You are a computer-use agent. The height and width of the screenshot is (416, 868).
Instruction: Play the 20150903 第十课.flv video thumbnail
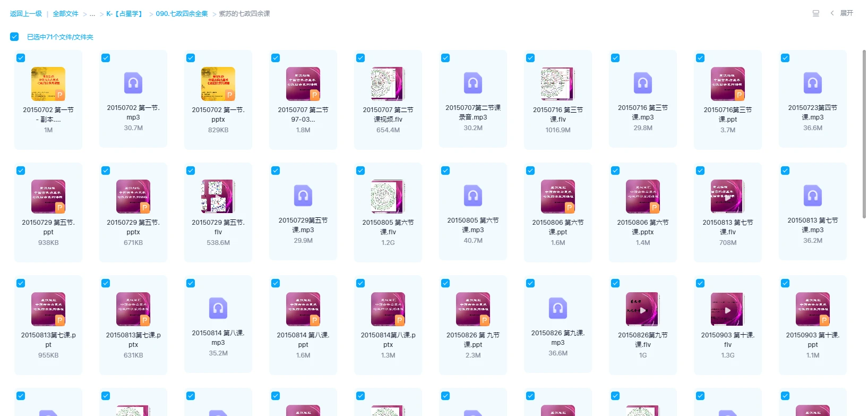(x=728, y=309)
